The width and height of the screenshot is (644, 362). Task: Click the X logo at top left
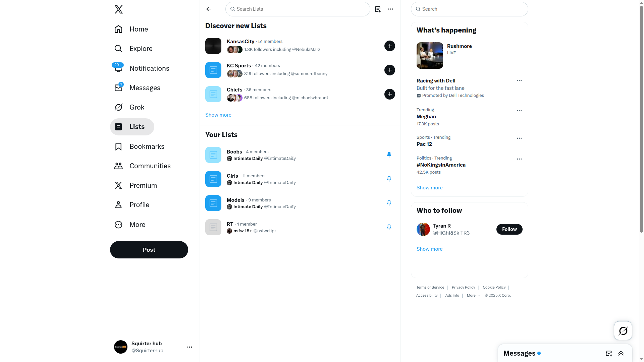118,9
